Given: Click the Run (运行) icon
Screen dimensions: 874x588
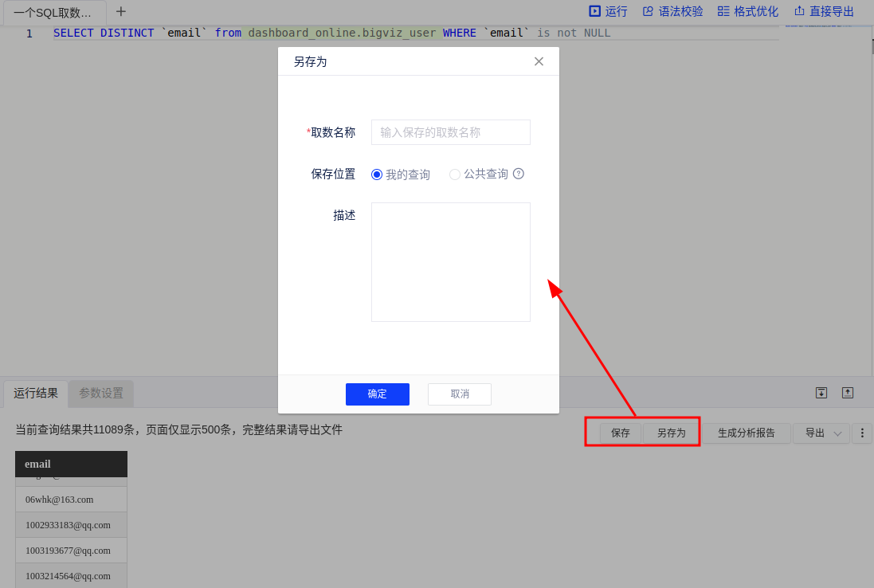Looking at the screenshot, I should tap(594, 11).
